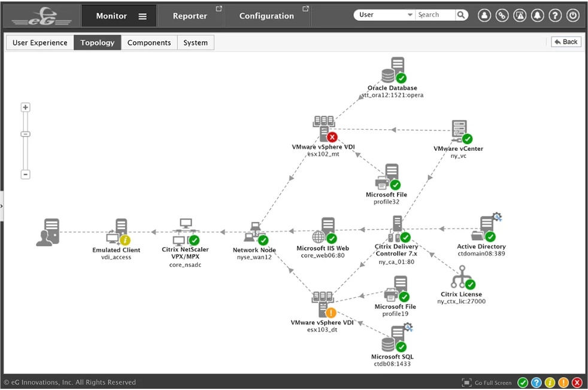Click the Oracle Database node icon

[394, 70]
